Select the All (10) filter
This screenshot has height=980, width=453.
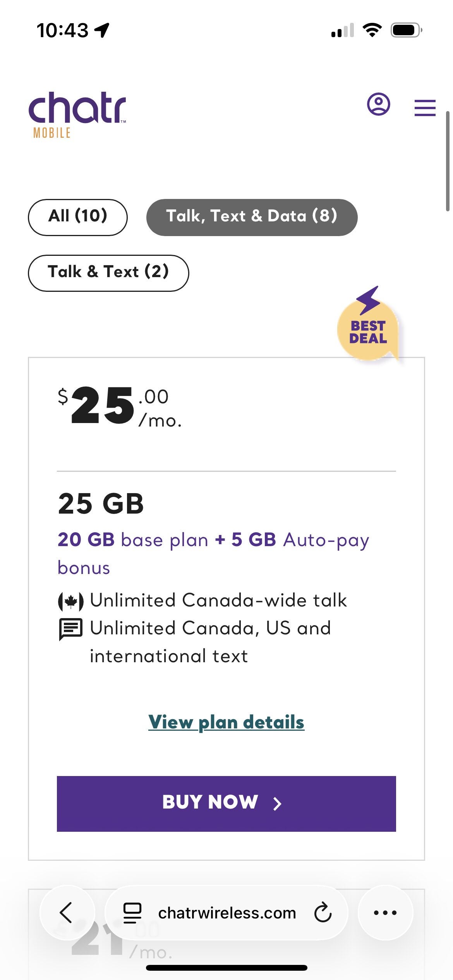click(x=78, y=217)
